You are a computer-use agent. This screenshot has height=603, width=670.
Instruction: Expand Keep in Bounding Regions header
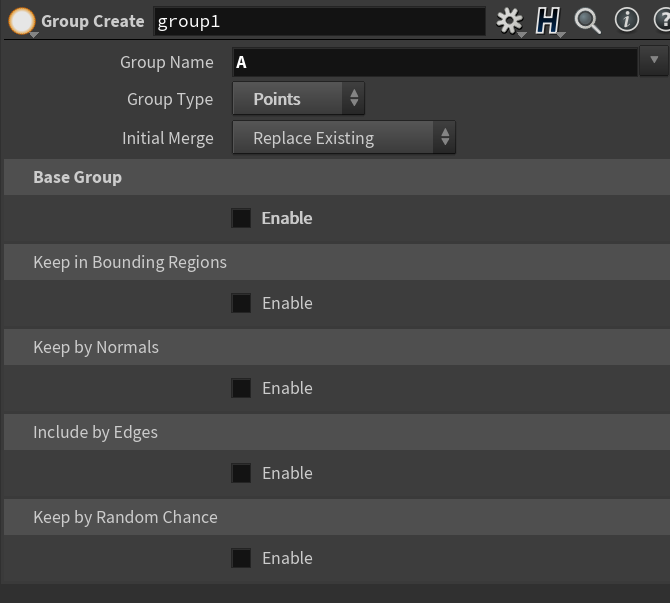point(337,262)
